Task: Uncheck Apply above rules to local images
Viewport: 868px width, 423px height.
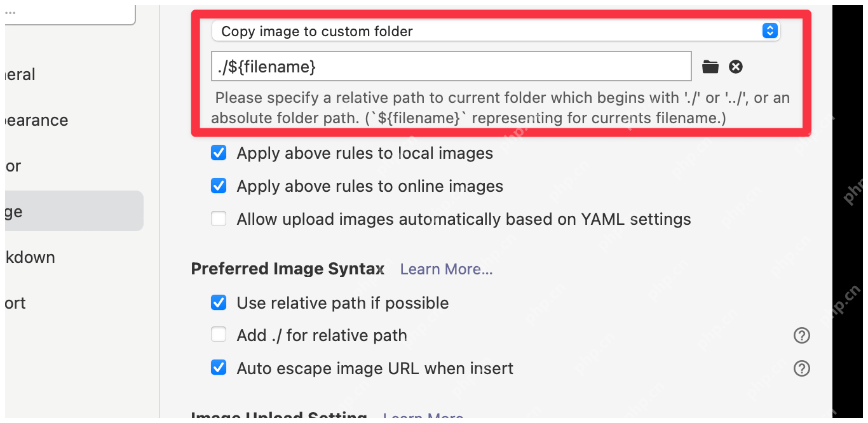Action: click(219, 153)
